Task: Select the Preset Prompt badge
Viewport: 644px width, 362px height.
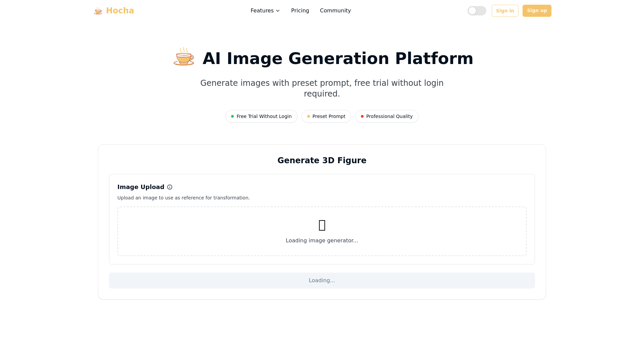Action: point(326,116)
